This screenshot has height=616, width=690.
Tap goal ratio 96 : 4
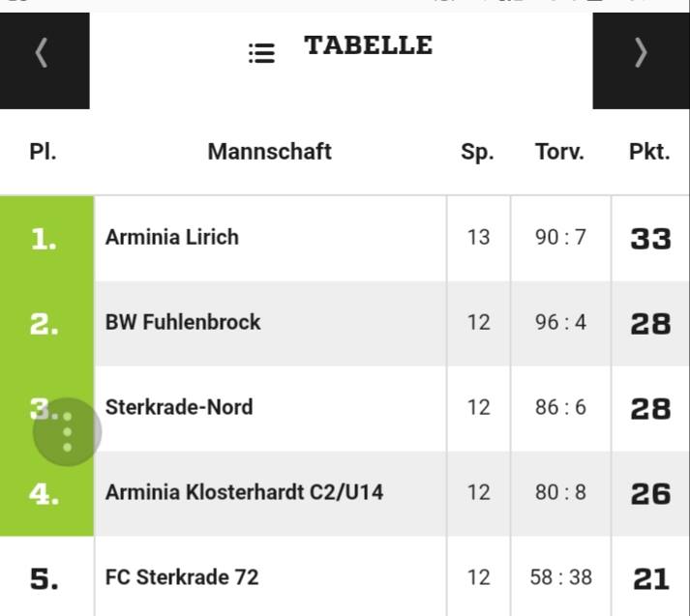coord(560,322)
